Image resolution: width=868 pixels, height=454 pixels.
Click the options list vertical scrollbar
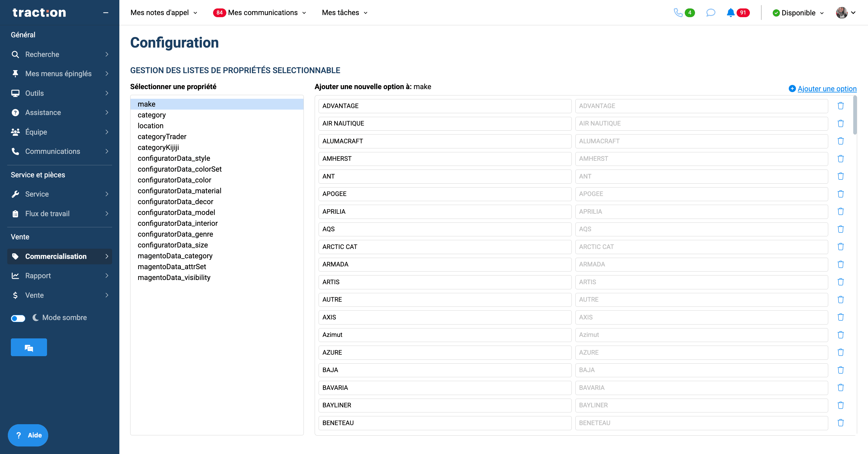click(854, 115)
